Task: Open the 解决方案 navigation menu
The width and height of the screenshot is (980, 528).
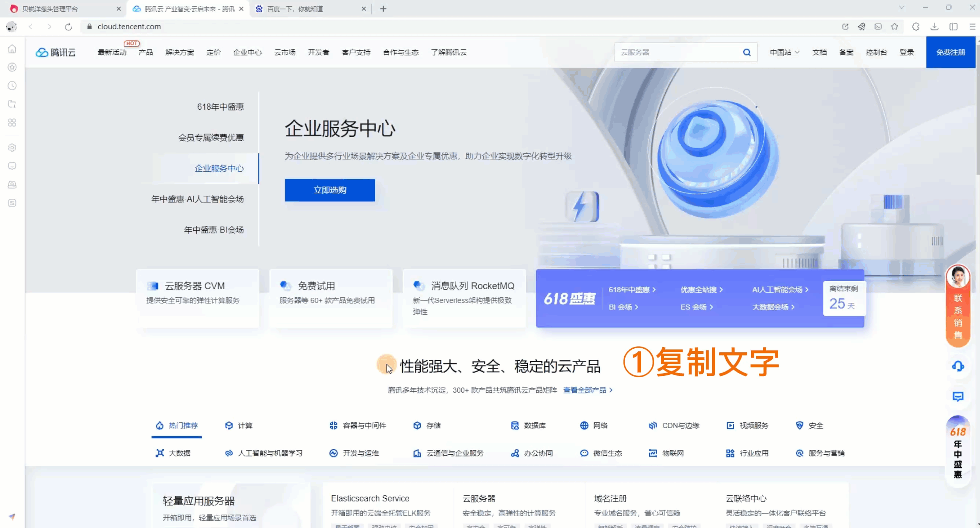Action: click(180, 52)
